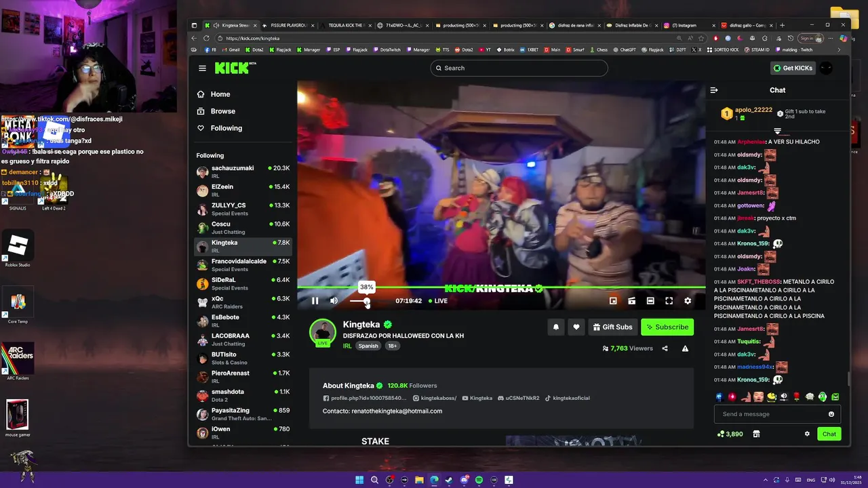
Task: Click the Gift Subs button
Action: click(613, 327)
